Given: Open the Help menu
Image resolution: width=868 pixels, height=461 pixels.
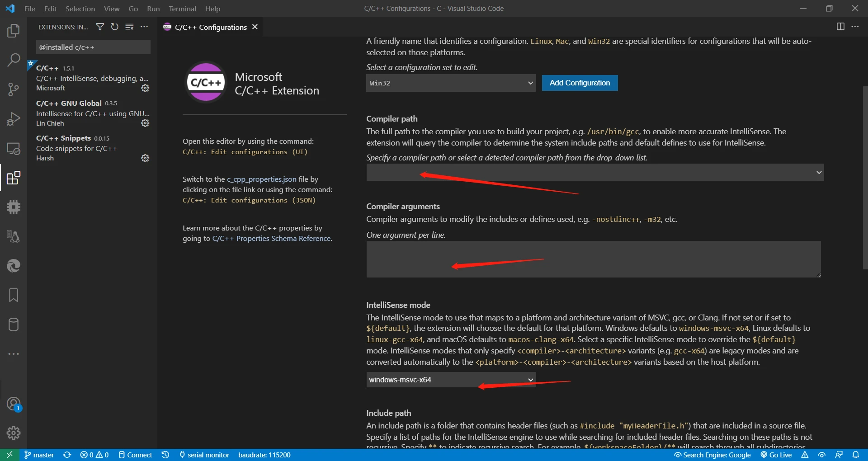Looking at the screenshot, I should 212,9.
